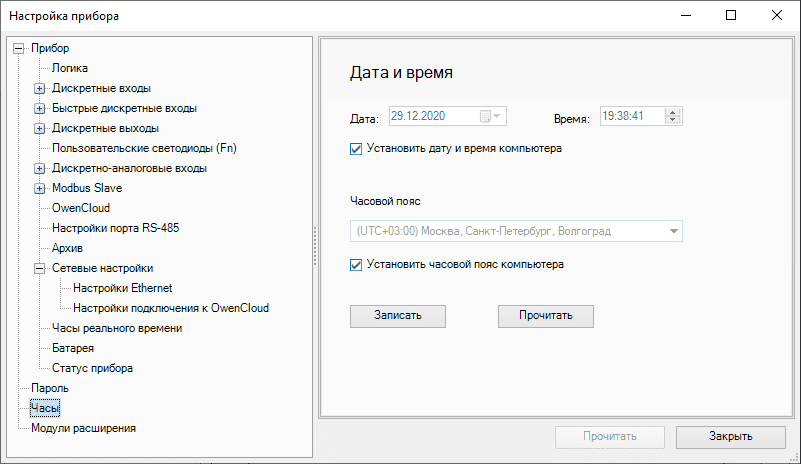Collapse the root 'Прибор' node
Image resolution: width=801 pixels, height=464 pixels.
click(18, 48)
